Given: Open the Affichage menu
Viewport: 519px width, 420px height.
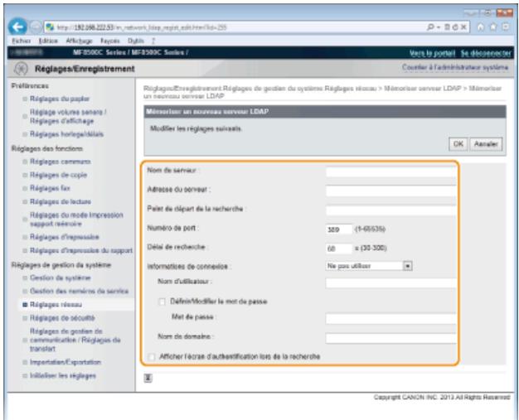Looking at the screenshot, I should click(79, 41).
